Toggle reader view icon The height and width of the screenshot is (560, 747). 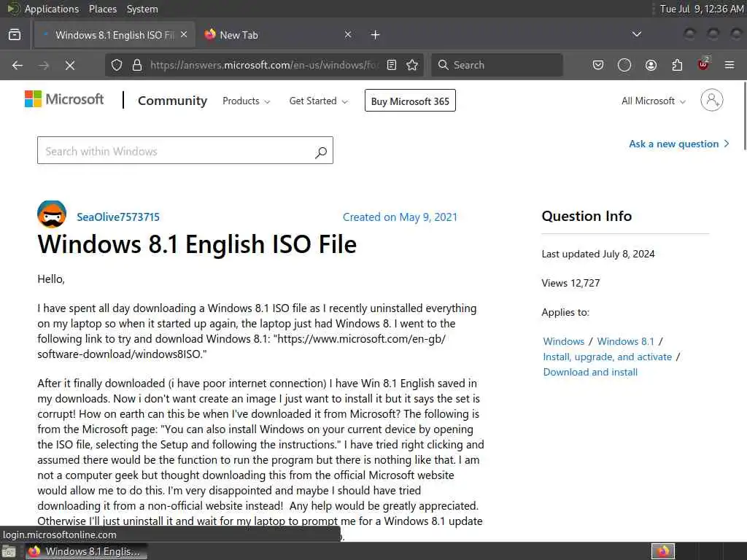point(392,65)
